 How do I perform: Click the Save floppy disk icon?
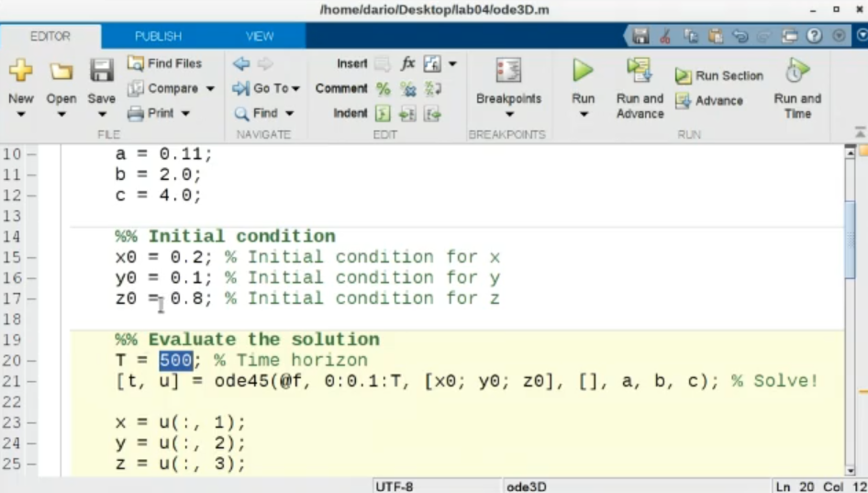(x=101, y=72)
